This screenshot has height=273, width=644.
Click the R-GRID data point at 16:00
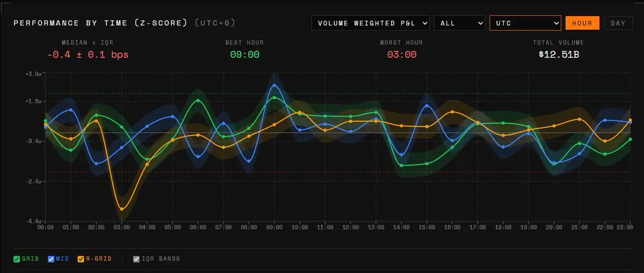(452, 112)
